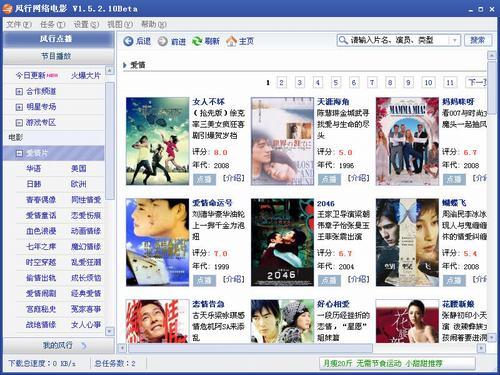Screen dimensions: 500x375
Task: Collapse the 爱情片 tree node
Action: [x=19, y=153]
